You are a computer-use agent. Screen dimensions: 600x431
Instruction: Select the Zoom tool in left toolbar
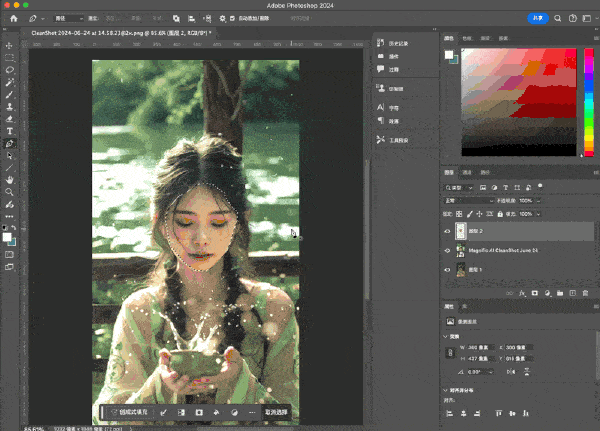point(9,192)
